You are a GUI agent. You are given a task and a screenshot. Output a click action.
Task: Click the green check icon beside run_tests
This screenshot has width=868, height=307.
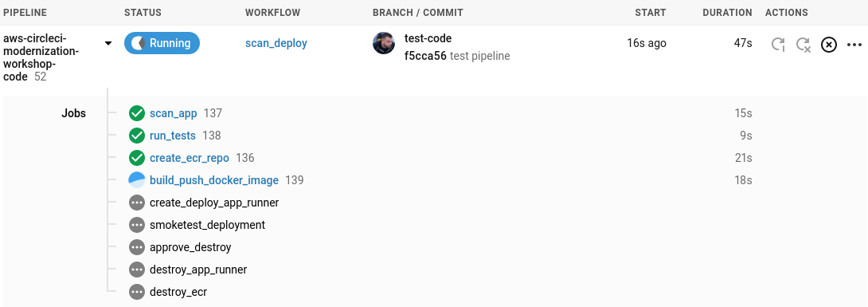click(x=137, y=136)
